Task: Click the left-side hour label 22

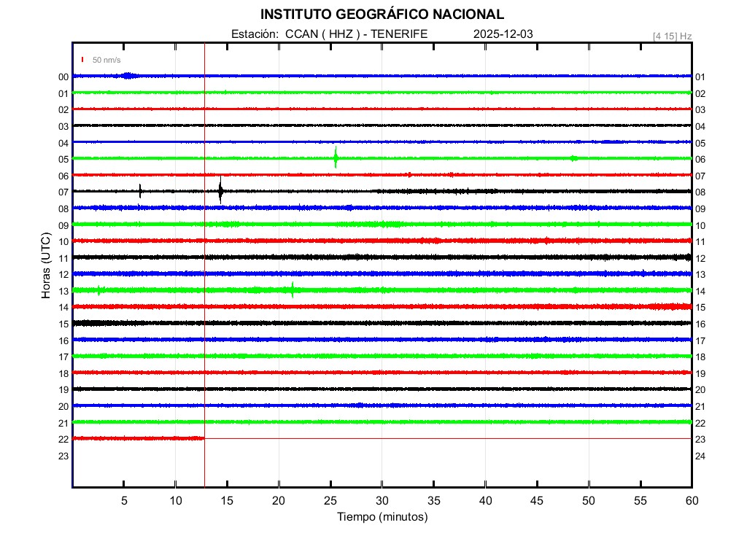Action: click(x=63, y=439)
